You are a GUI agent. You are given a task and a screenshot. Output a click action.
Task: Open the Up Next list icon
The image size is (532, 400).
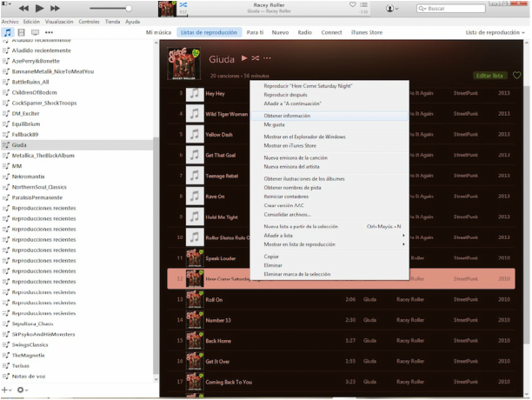click(363, 4)
